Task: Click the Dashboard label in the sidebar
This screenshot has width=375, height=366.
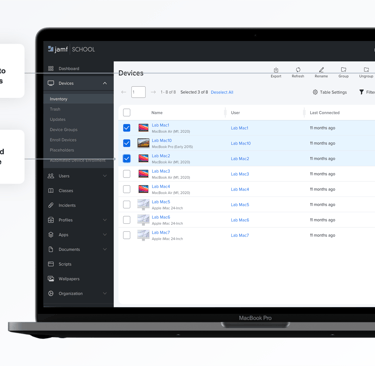Action: [x=69, y=68]
